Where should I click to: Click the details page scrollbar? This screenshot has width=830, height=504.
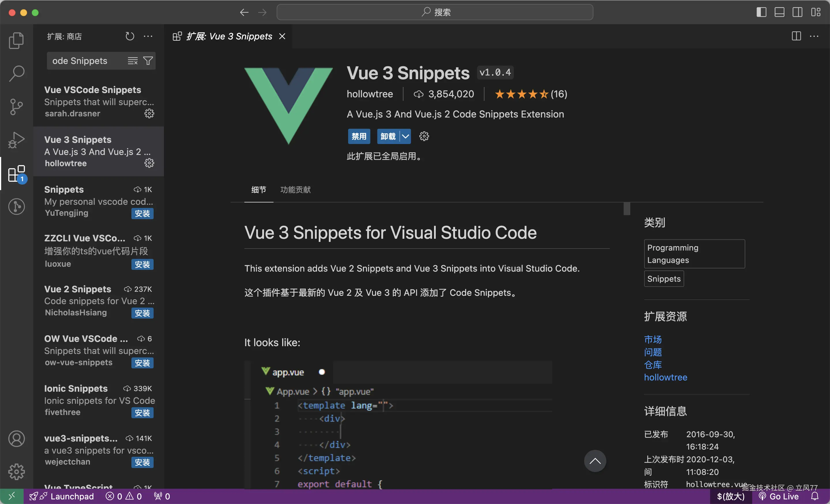[x=627, y=209]
